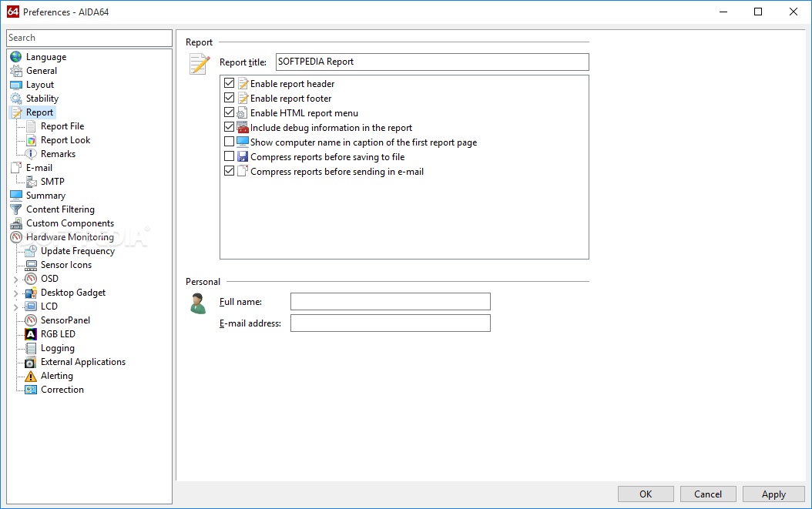Click the Custom Components icon
Viewport: 812px width, 509px height.
point(16,223)
